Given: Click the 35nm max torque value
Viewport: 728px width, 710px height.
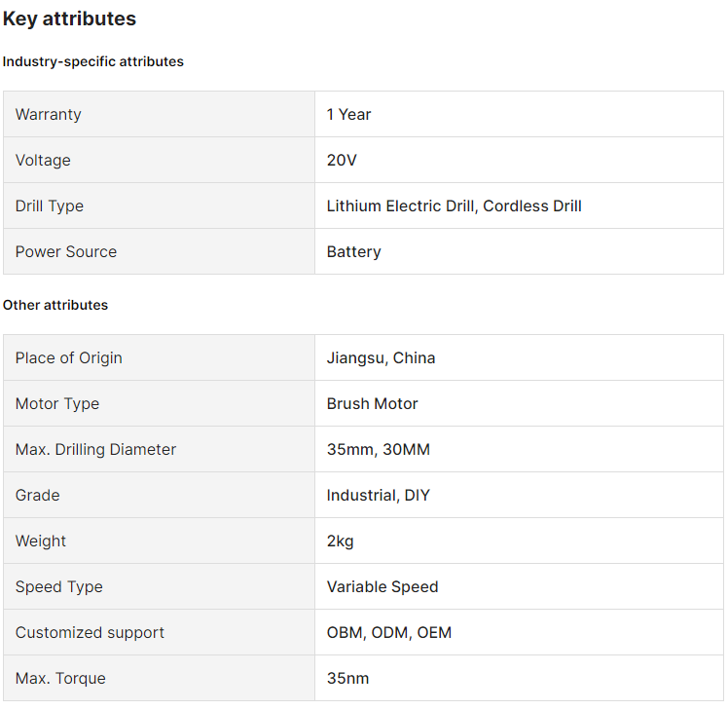Looking at the screenshot, I should pos(347,678).
